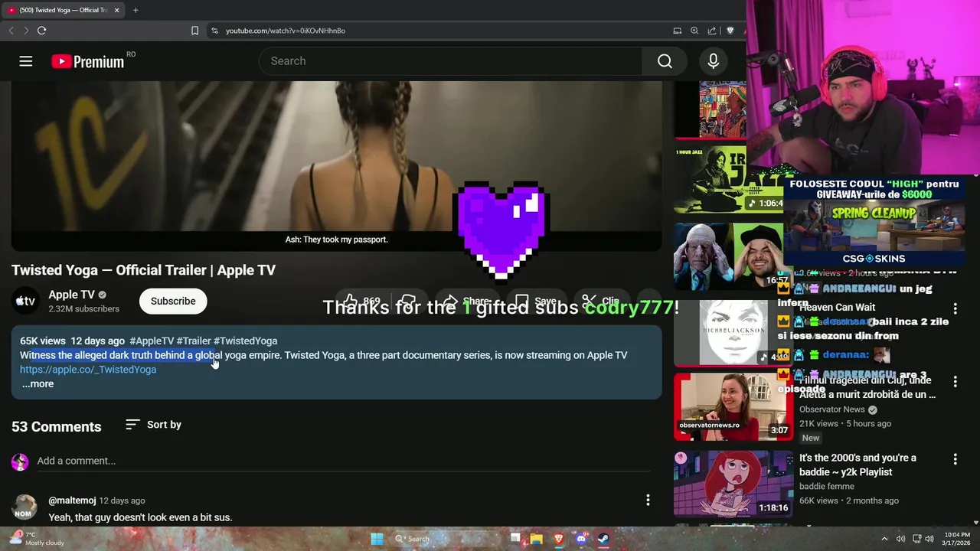Open @maltemoj profile avatar
Image resolution: width=980 pixels, height=551 pixels.
pos(24,508)
